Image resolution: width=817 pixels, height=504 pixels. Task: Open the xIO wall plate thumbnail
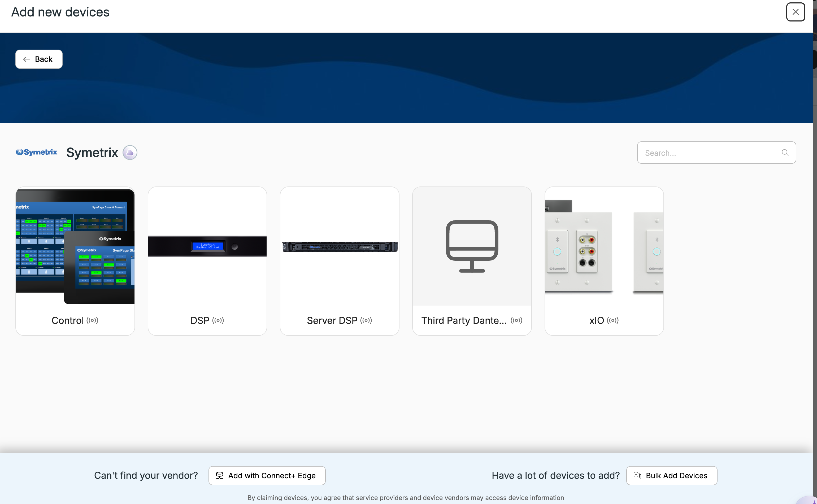(x=604, y=246)
